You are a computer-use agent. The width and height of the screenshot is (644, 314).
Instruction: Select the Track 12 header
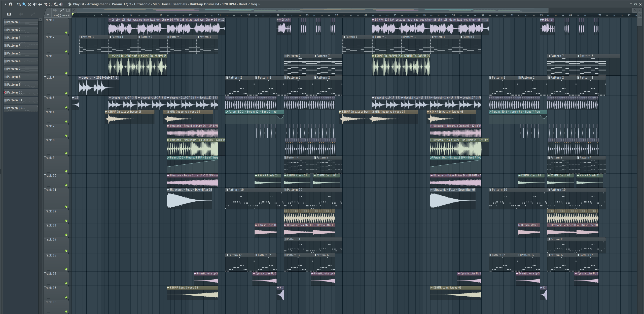56,216
